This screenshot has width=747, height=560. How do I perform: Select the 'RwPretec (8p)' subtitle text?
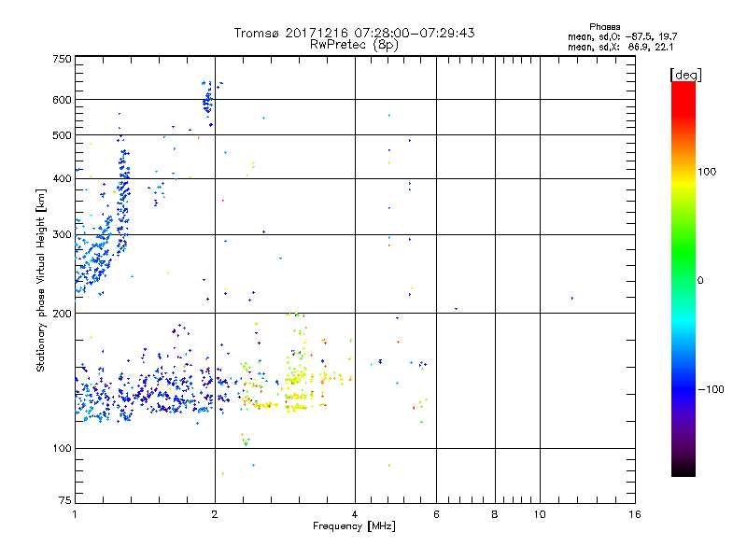pos(354,45)
